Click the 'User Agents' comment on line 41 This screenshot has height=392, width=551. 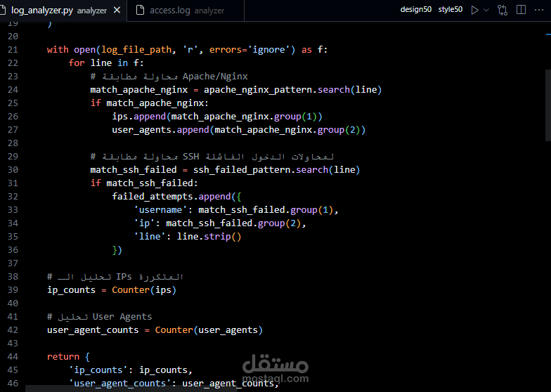click(x=100, y=316)
